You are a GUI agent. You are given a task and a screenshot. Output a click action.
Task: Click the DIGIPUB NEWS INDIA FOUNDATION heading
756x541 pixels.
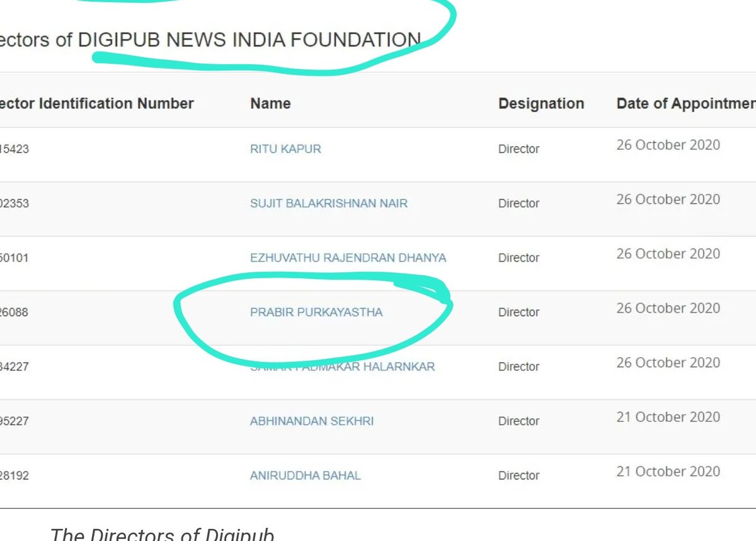249,40
